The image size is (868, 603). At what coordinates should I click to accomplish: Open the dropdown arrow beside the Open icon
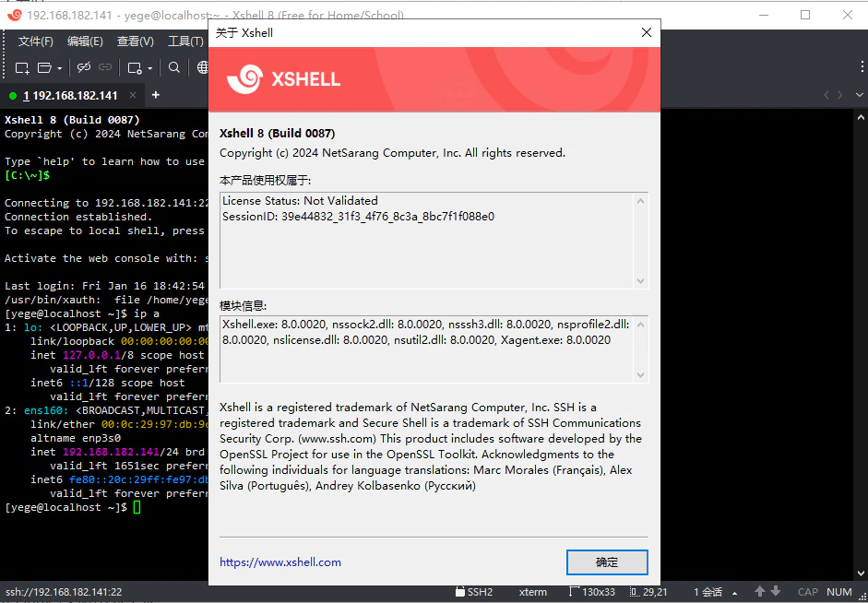coord(60,66)
